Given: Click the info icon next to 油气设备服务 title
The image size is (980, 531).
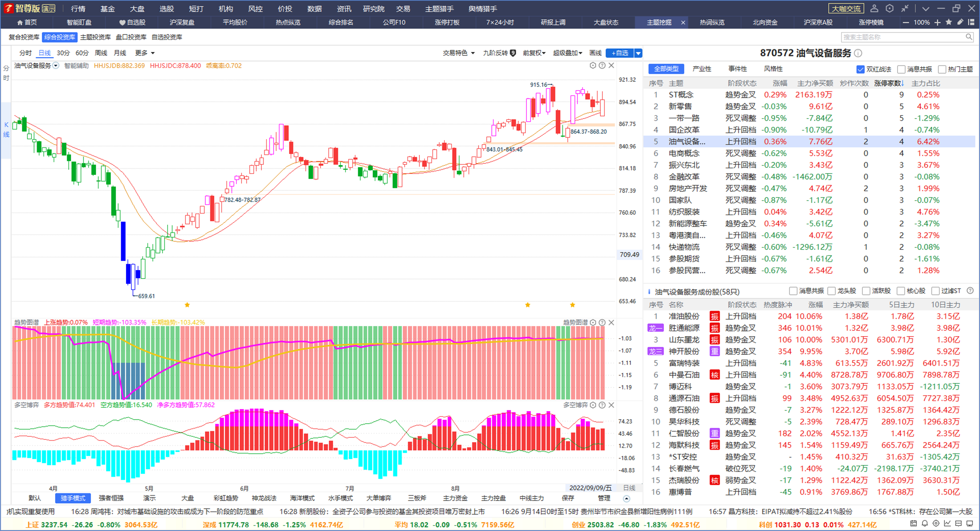Looking at the screenshot, I should (858, 53).
